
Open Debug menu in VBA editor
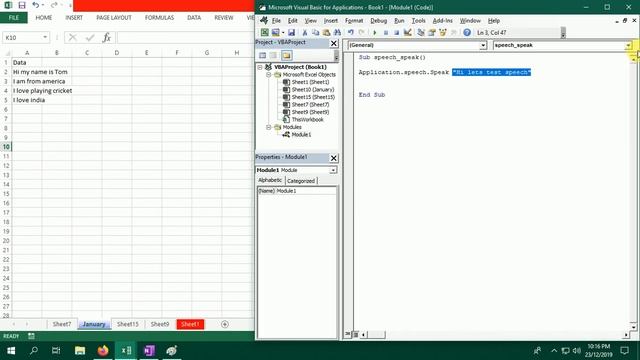point(378,21)
